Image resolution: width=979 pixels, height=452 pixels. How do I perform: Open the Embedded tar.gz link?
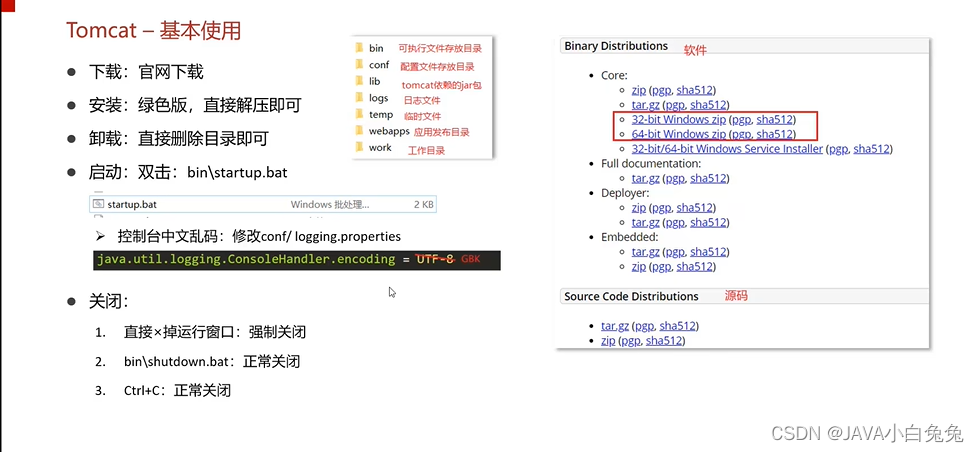646,252
